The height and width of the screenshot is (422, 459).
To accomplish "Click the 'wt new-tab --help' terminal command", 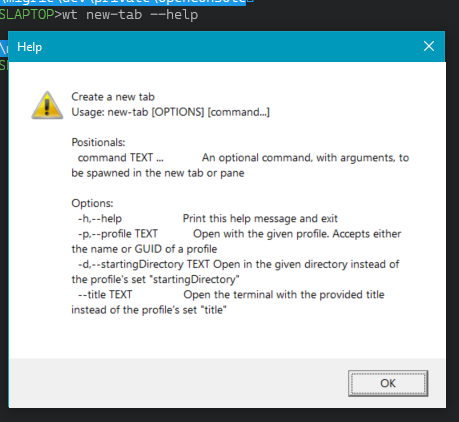I will point(130,15).
